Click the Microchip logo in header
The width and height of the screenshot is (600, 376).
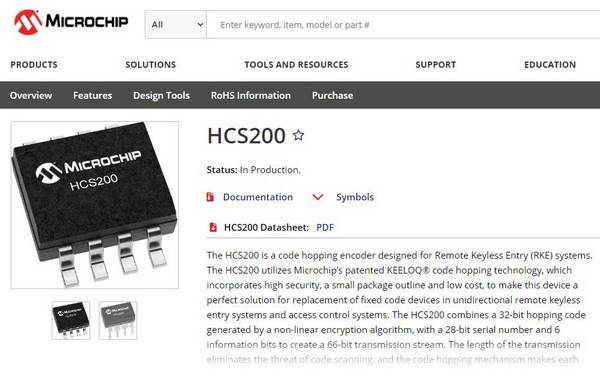click(71, 22)
